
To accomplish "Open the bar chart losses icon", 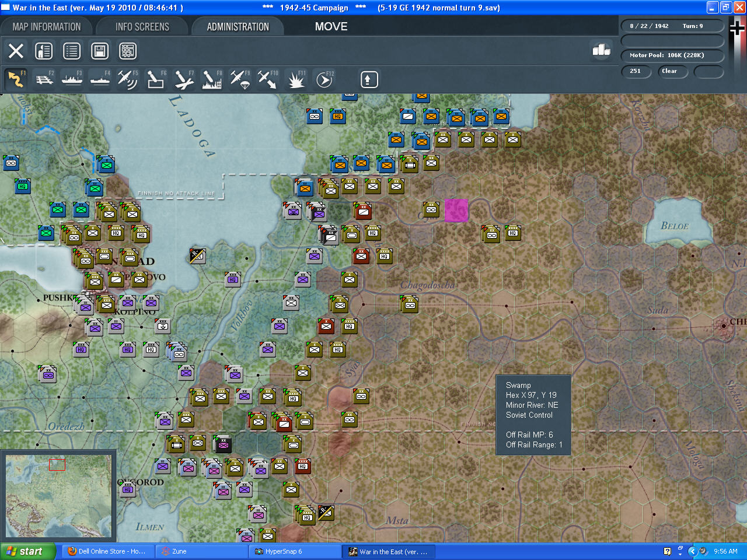I will click(x=601, y=50).
